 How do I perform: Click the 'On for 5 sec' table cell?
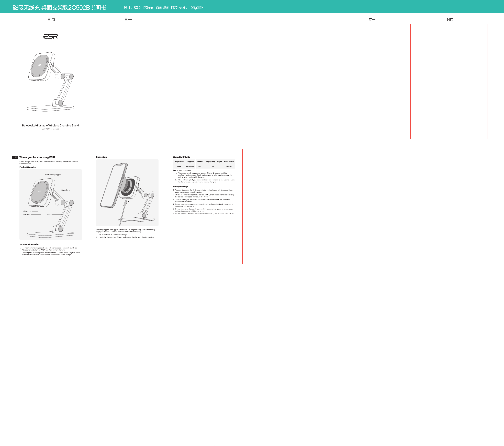pos(190,167)
